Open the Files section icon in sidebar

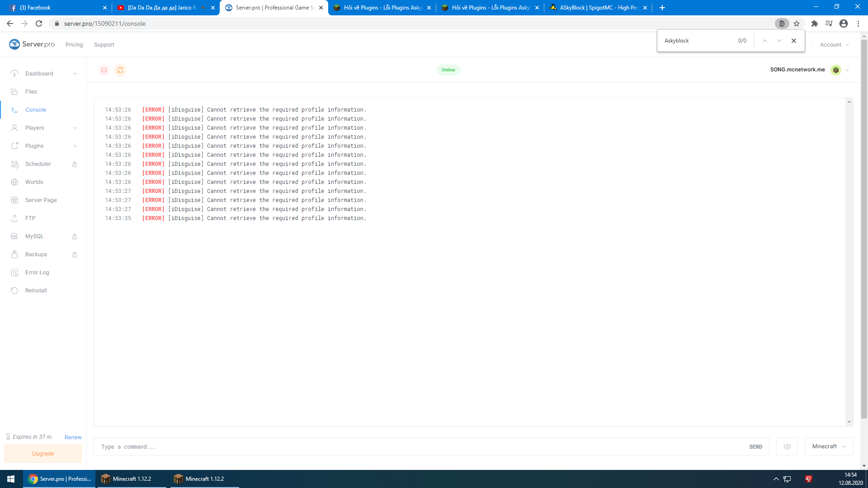14,92
